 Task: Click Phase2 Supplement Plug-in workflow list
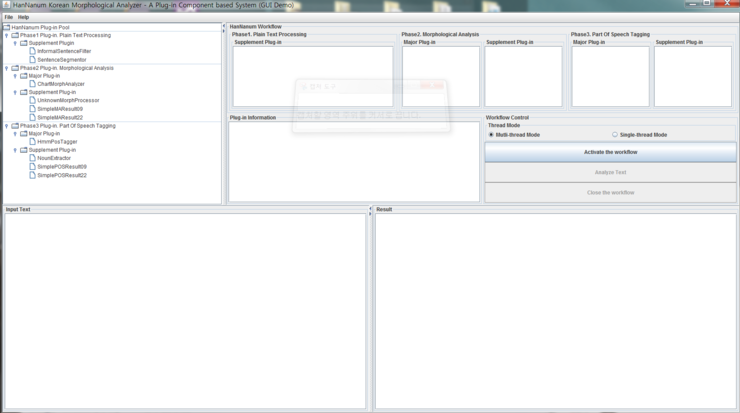pos(523,76)
